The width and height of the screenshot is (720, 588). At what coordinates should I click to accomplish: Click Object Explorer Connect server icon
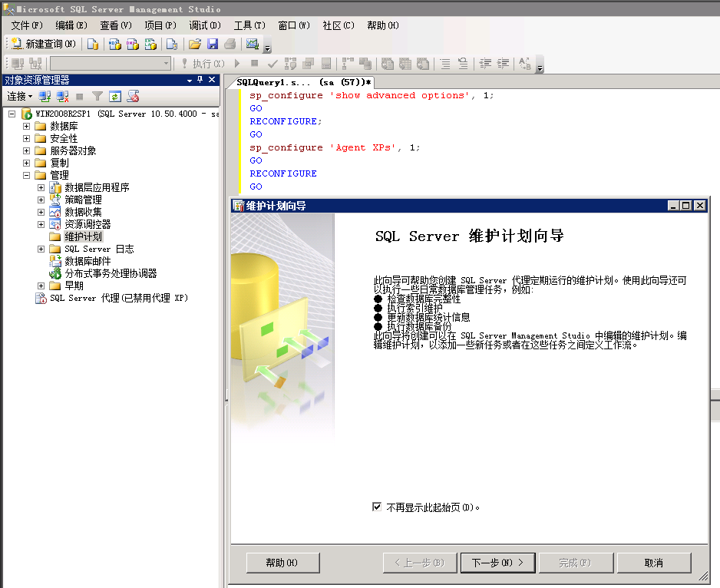[45, 97]
